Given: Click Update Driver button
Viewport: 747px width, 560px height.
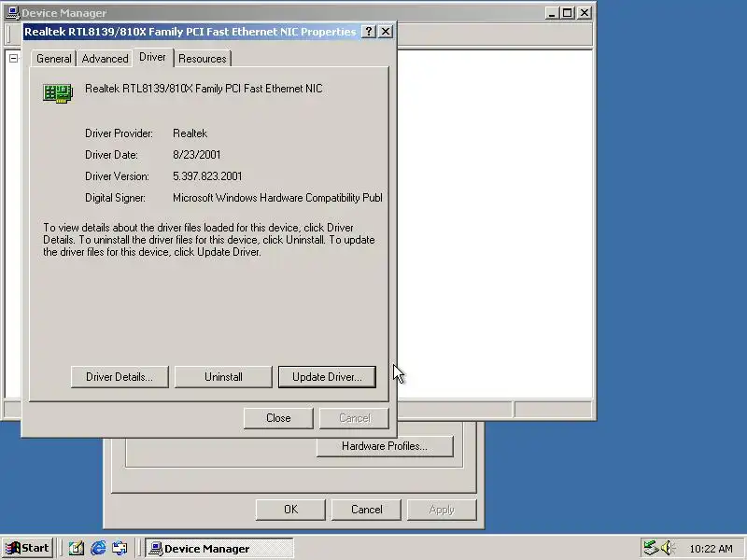Looking at the screenshot, I should [328, 377].
